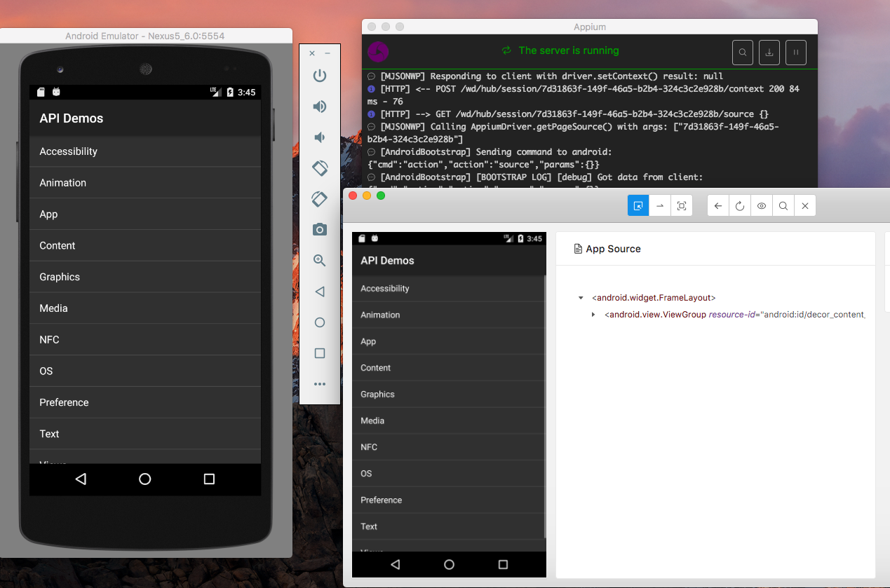
Task: Select Accessibility in inspector screenshot
Action: point(448,289)
